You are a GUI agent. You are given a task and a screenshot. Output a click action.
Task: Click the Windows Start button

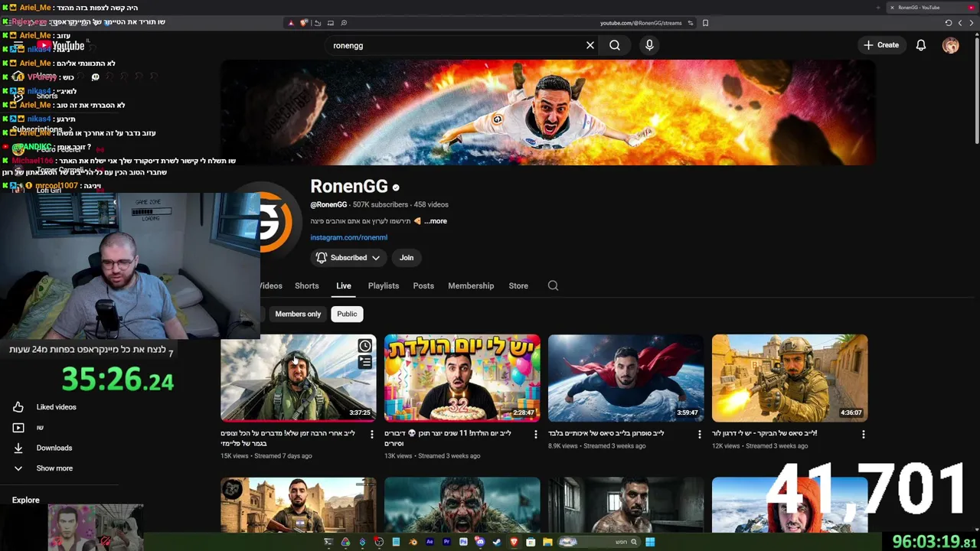(x=649, y=542)
